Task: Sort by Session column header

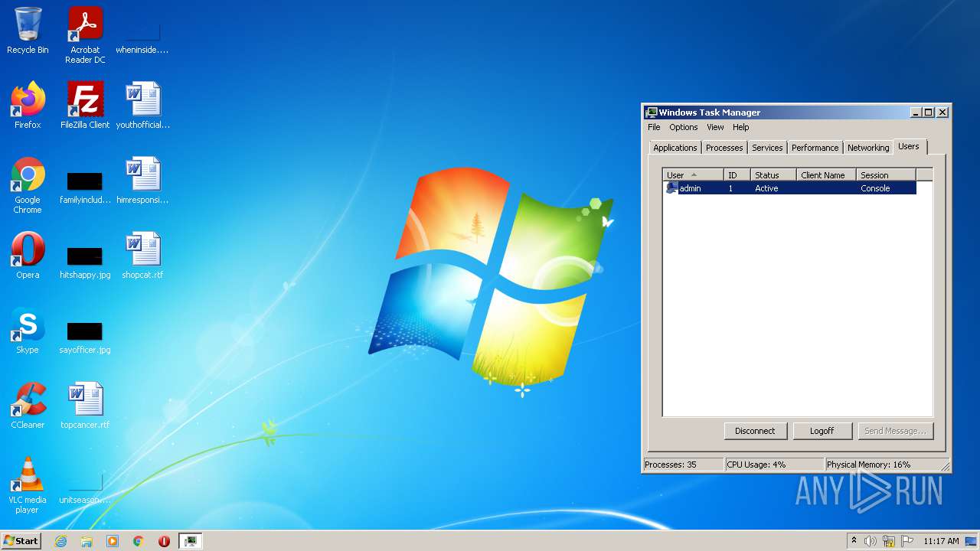Action: pyautogui.click(x=886, y=175)
